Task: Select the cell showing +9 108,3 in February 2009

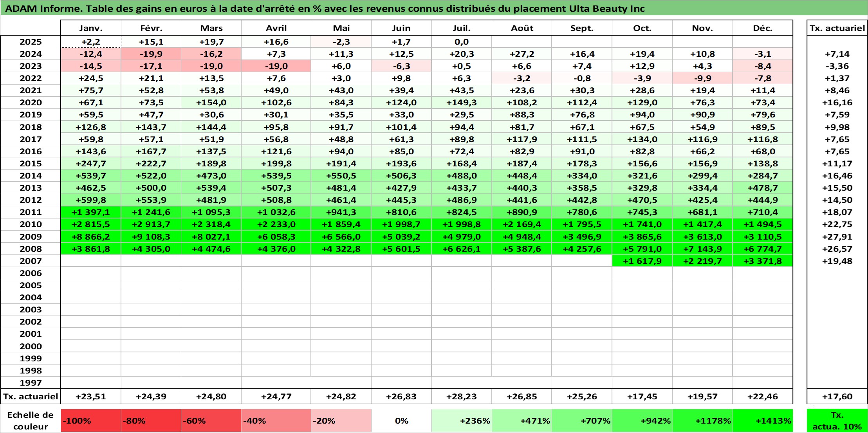Action: point(151,236)
